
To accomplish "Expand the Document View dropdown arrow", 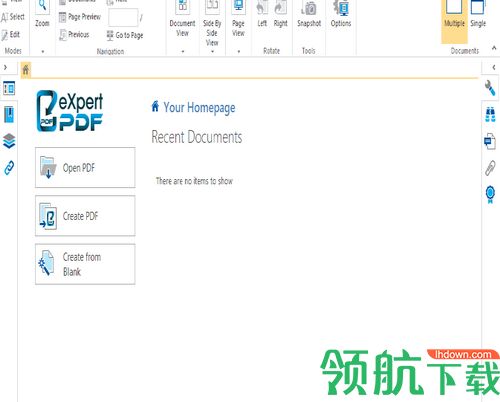I will point(183,51).
